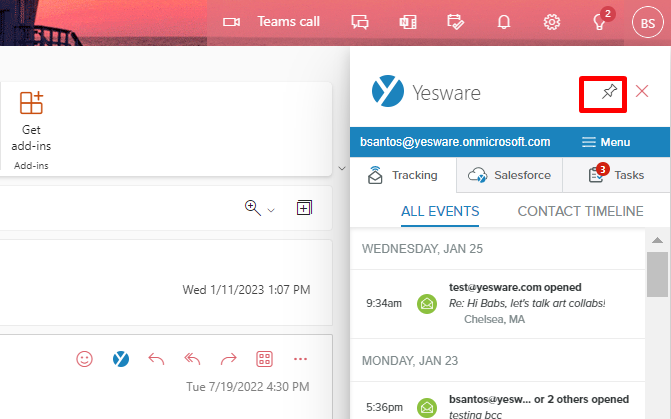Open the notifications bell
671x419 pixels.
point(505,21)
